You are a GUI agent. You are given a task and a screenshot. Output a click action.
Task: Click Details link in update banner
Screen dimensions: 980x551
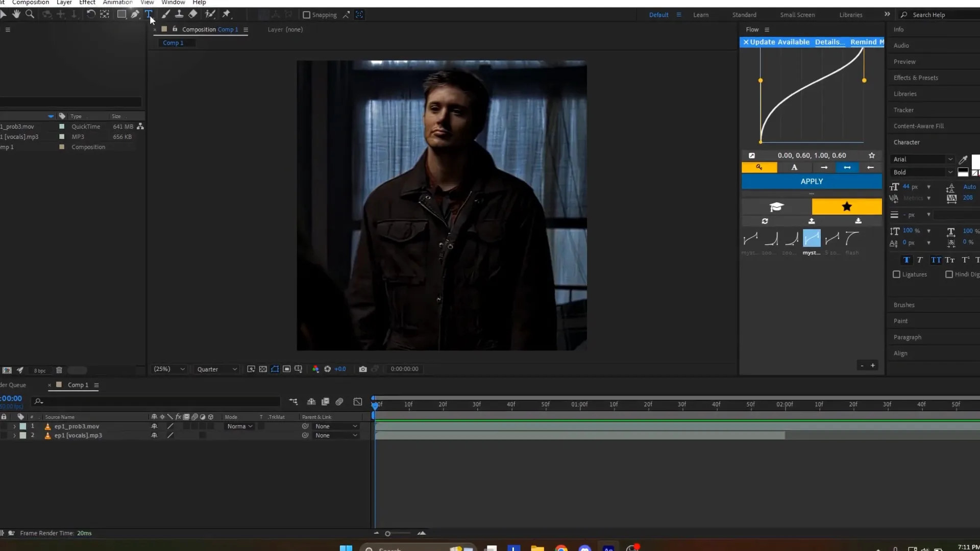pos(829,42)
